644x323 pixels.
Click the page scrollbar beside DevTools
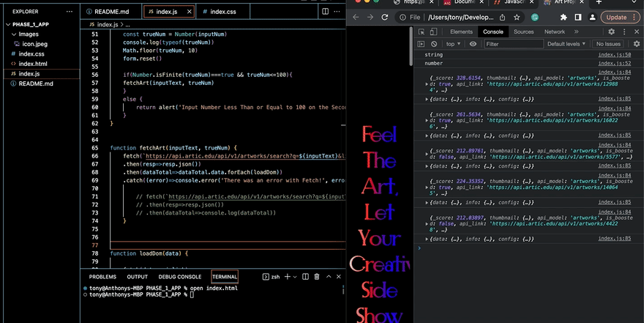pos(411,46)
